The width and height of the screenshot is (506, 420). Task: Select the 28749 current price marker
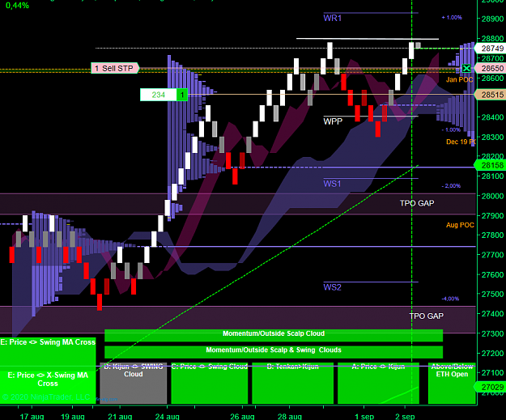coord(490,49)
